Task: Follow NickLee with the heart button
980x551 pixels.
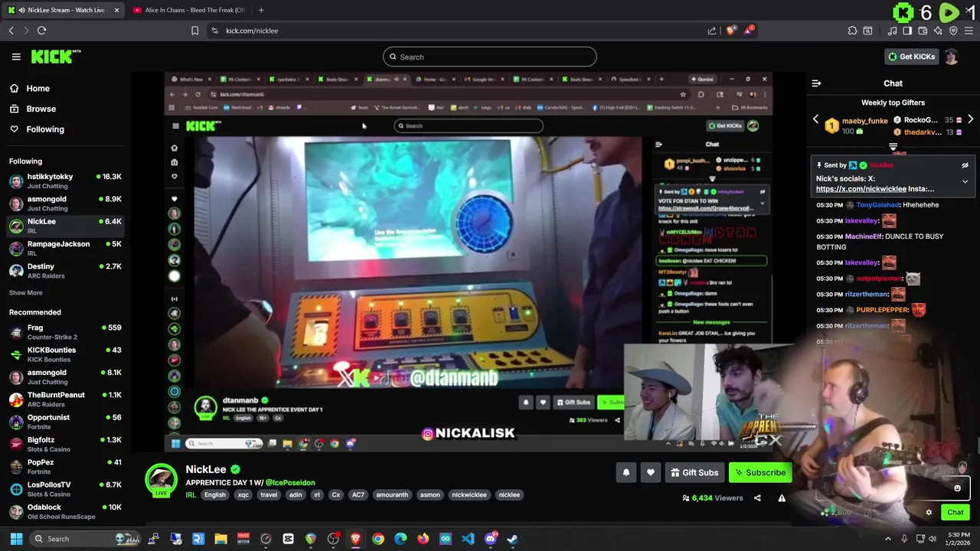Action: (x=651, y=473)
